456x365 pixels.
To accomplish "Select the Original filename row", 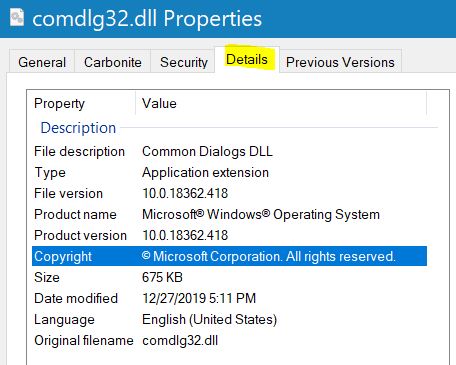I will 229,340.
